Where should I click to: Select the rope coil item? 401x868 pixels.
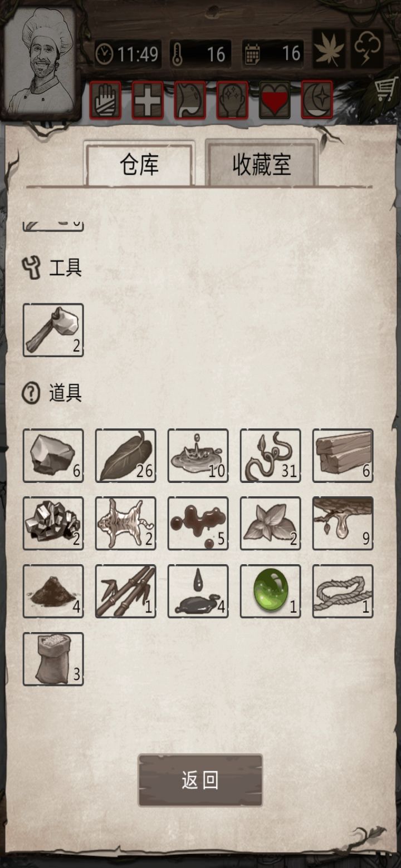pyautogui.click(x=343, y=591)
